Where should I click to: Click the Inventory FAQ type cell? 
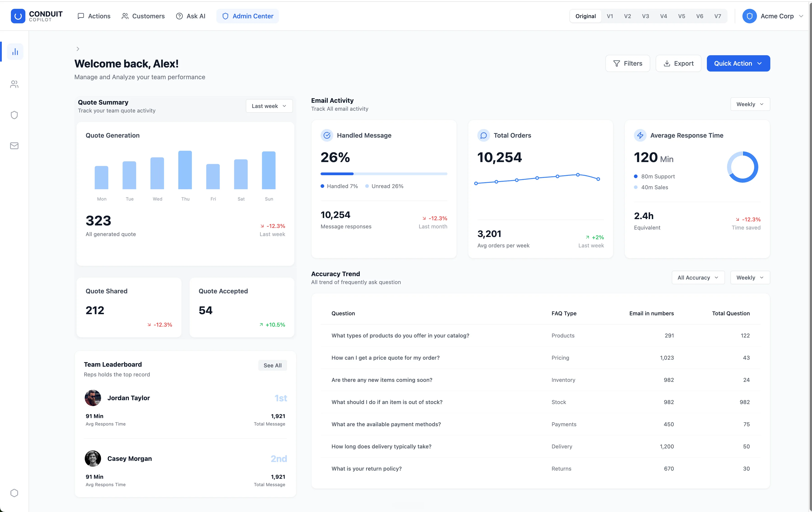pos(563,380)
